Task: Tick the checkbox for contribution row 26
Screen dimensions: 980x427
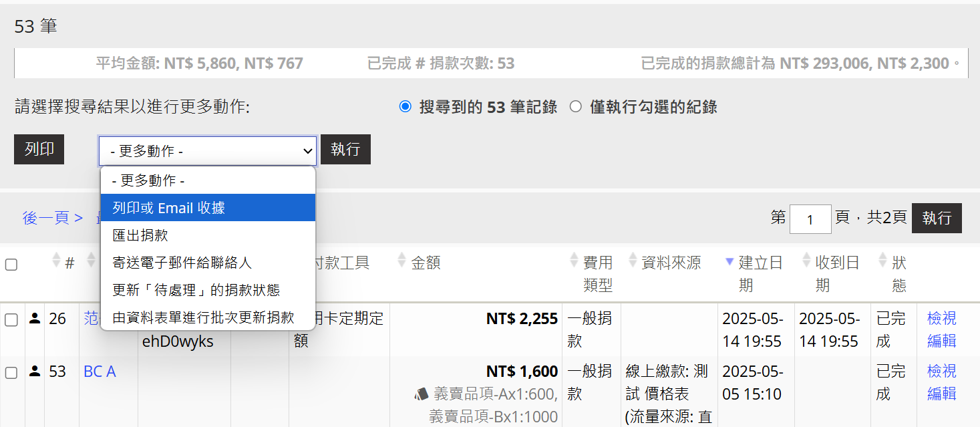Action: pos(11,319)
